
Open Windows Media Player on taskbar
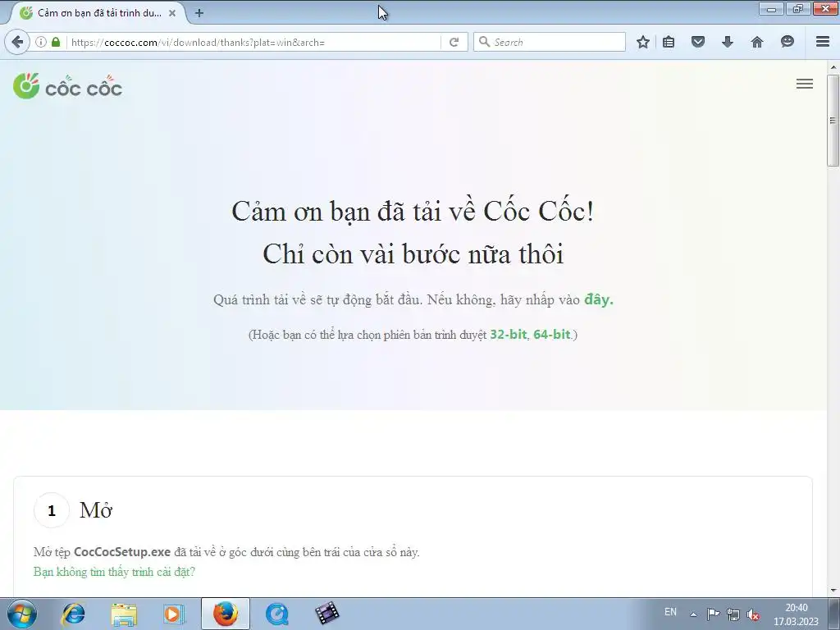174,614
